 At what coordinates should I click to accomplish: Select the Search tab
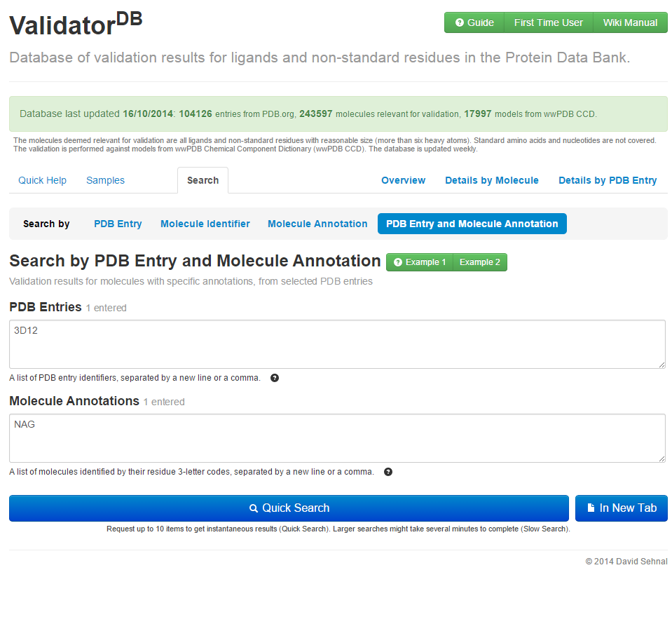click(203, 180)
